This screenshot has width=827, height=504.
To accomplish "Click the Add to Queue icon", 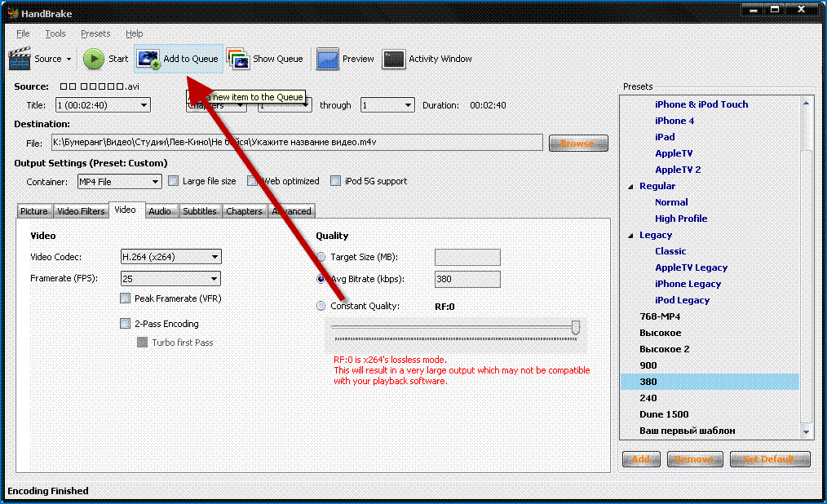I will coord(148,59).
